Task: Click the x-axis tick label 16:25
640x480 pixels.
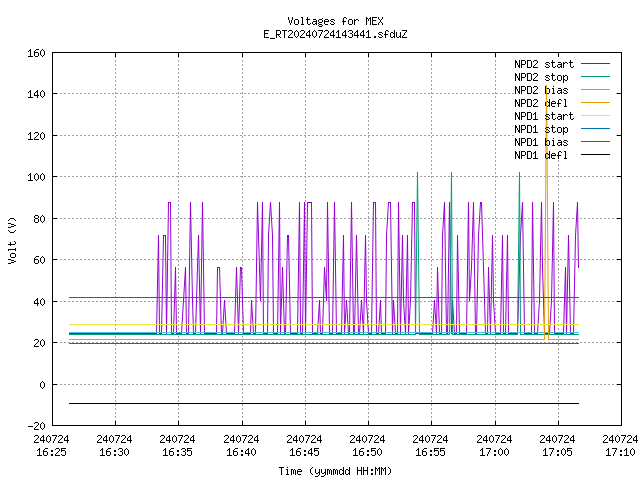Action: click(51, 452)
